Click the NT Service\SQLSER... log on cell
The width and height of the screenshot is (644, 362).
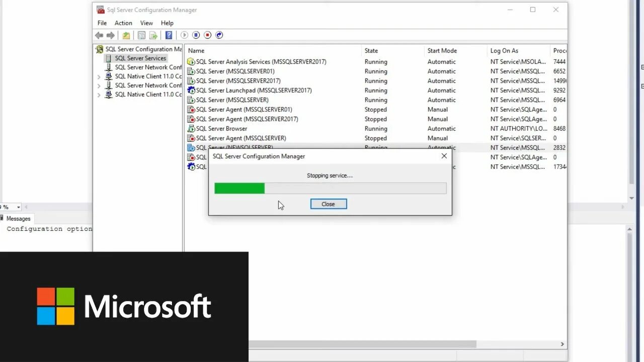[518, 138]
